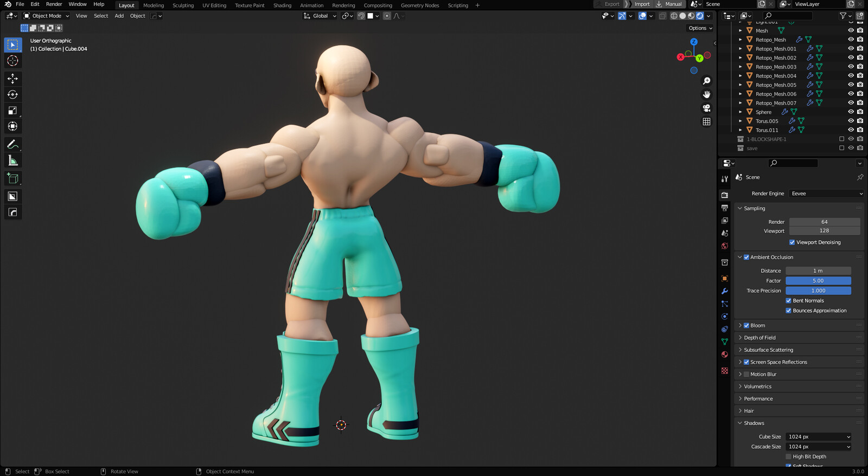This screenshot has width=868, height=476.
Task: Disable rendering for Torus.011 via camera icon
Action: tap(860, 130)
